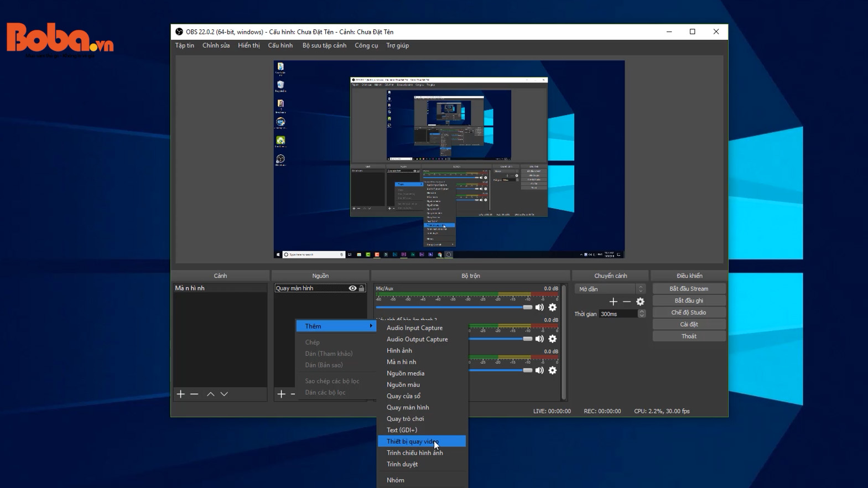
Task: Add transition with plus icon
Action: (613, 302)
